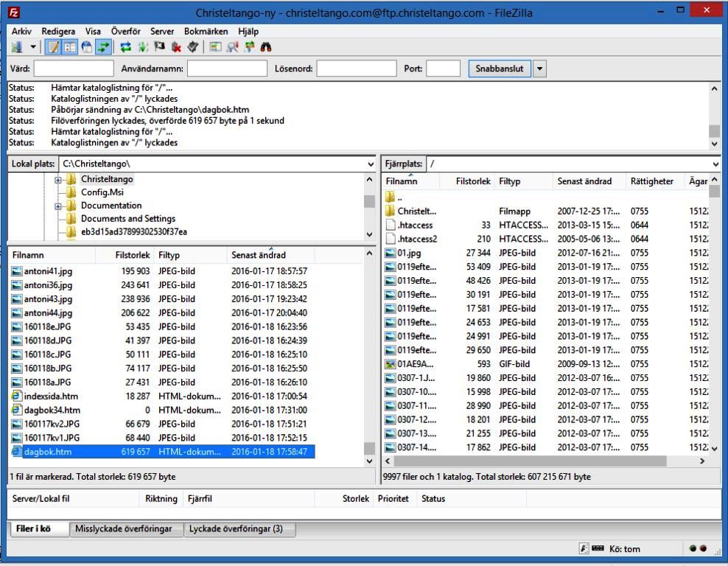Click the local file list scrollbar down arrow

[370, 461]
